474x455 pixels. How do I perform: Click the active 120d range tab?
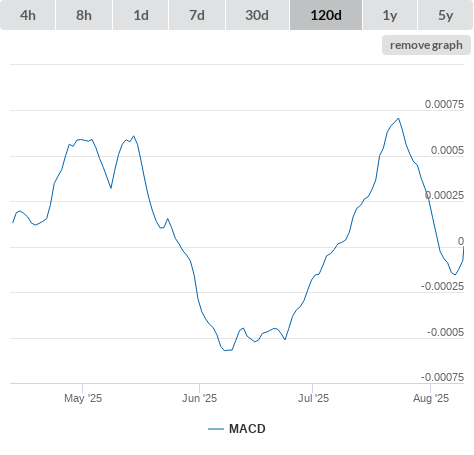[326, 15]
